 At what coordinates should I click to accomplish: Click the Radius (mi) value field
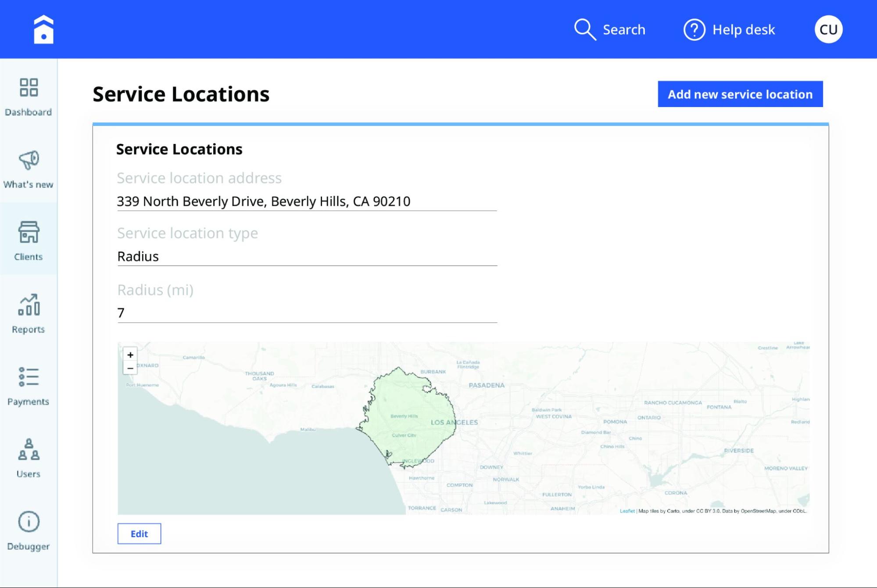coord(307,313)
